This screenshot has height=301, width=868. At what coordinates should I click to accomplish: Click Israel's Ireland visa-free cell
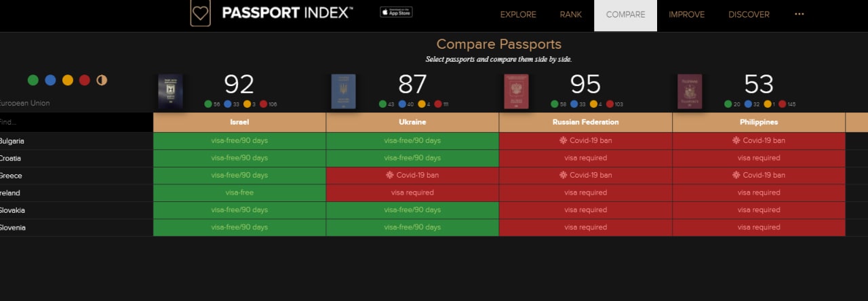tap(239, 193)
